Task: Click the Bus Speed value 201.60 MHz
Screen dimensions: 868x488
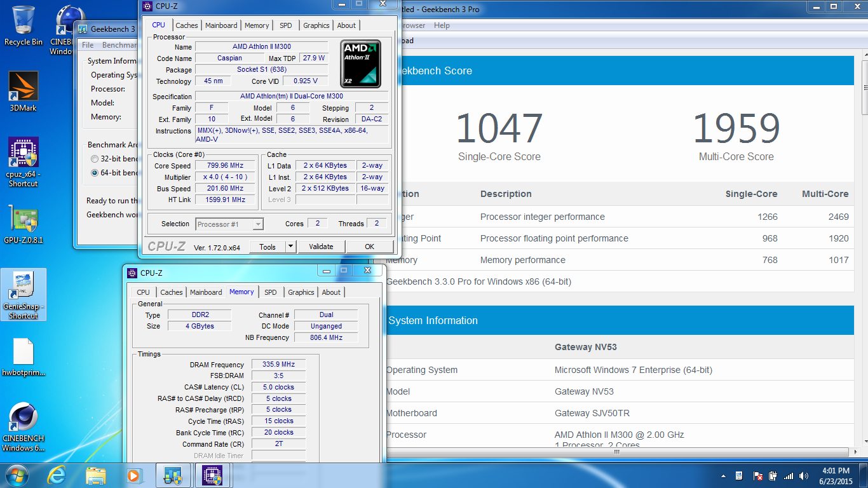Action: coord(225,189)
